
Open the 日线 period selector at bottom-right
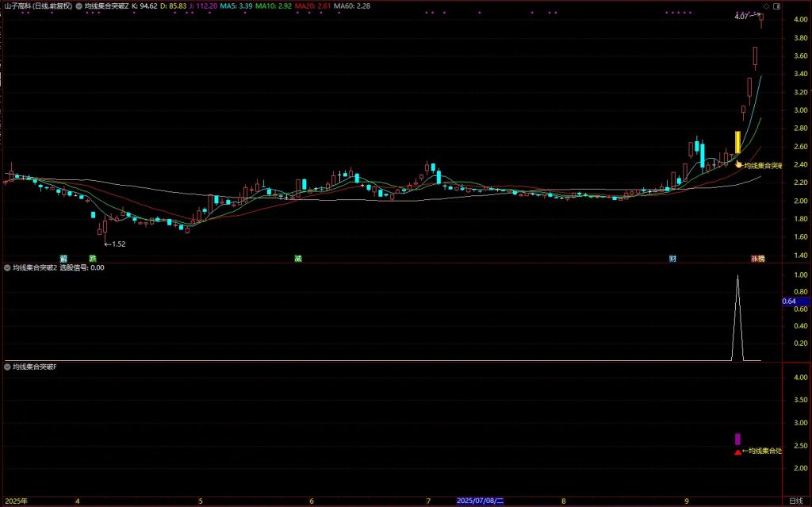pyautogui.click(x=795, y=501)
